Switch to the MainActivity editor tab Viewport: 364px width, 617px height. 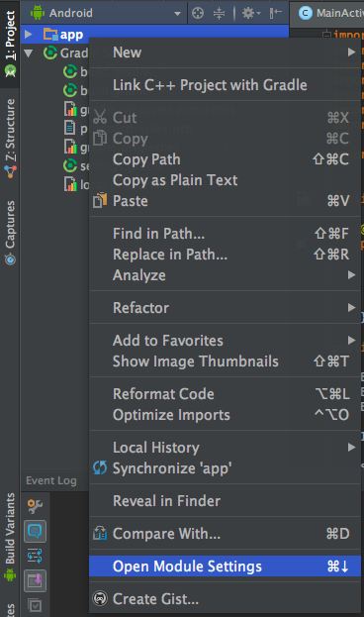pos(331,14)
